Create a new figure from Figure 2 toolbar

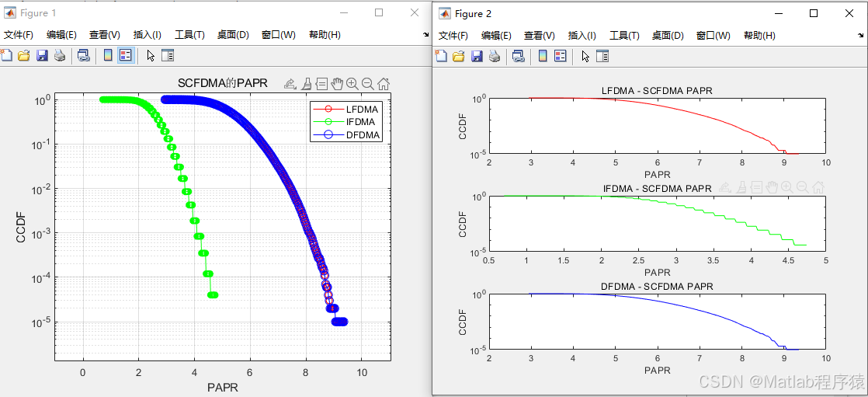(x=441, y=55)
